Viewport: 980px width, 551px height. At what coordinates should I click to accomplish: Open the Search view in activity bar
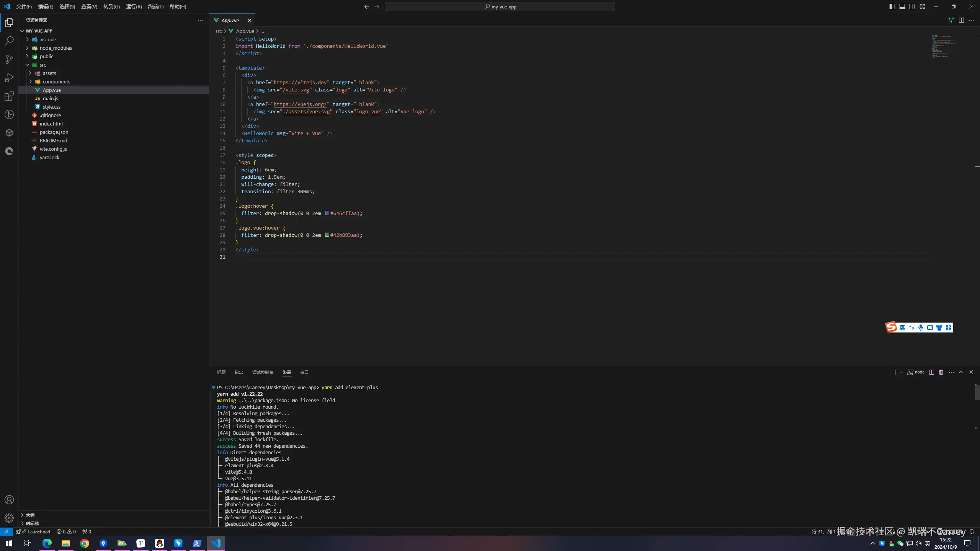9,41
